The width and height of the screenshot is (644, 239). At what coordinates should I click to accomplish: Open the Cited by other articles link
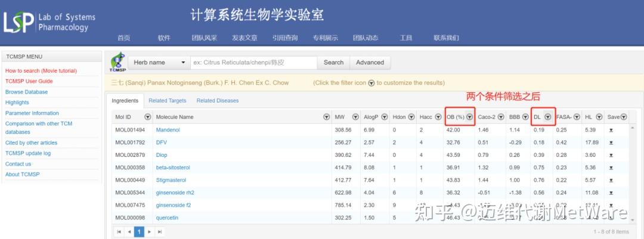pos(31,143)
